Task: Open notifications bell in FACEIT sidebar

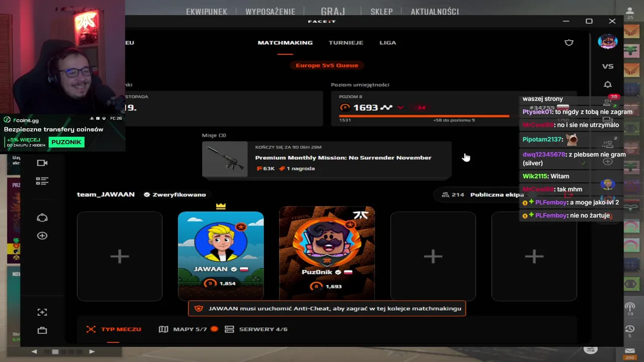Action: pyautogui.click(x=608, y=84)
